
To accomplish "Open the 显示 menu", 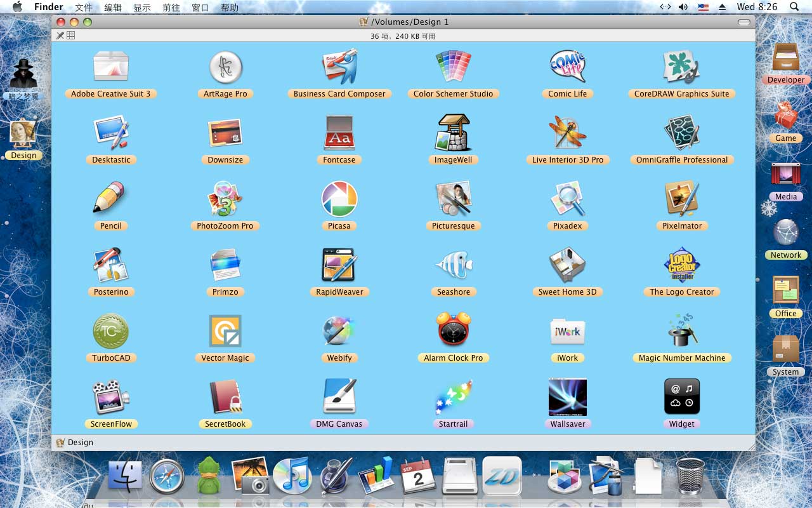I will (142, 8).
